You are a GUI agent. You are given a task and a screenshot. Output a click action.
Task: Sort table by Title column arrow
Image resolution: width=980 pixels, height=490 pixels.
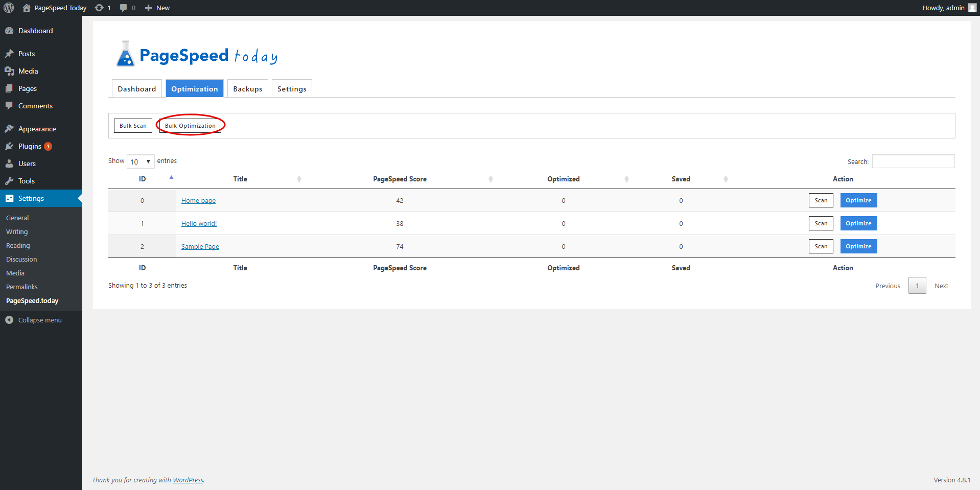pos(299,179)
